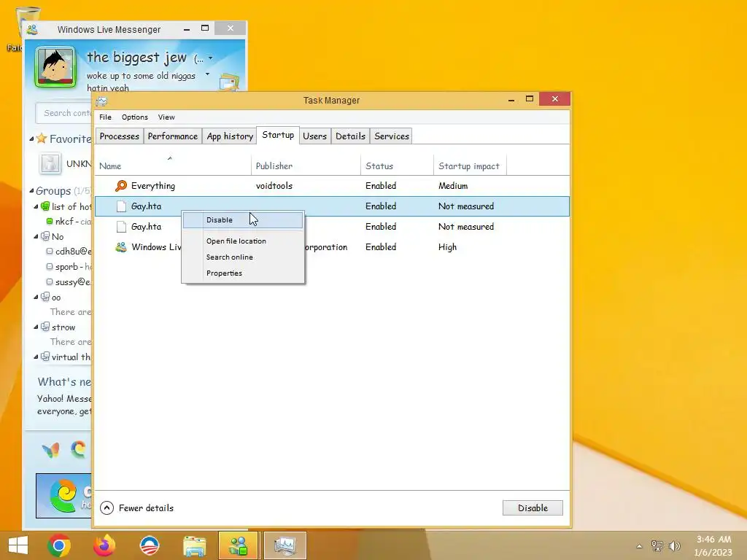Click the network tray icon

pyautogui.click(x=657, y=545)
